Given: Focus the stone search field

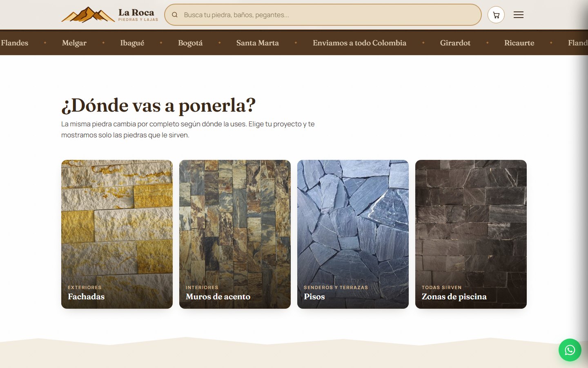Looking at the screenshot, I should [323, 15].
